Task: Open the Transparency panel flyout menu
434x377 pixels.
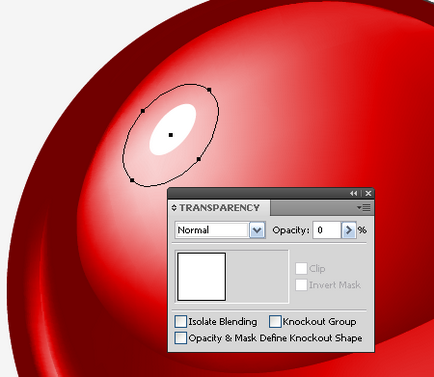Action: click(364, 208)
